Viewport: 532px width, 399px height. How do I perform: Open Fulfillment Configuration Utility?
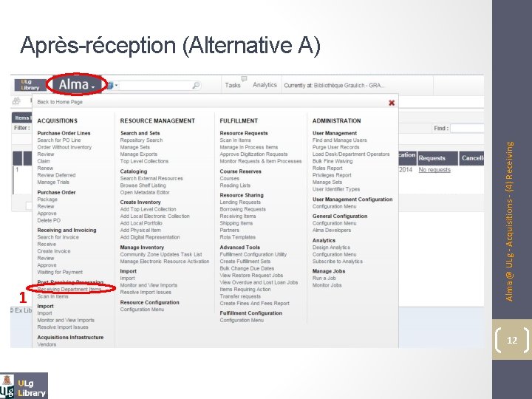(253, 254)
